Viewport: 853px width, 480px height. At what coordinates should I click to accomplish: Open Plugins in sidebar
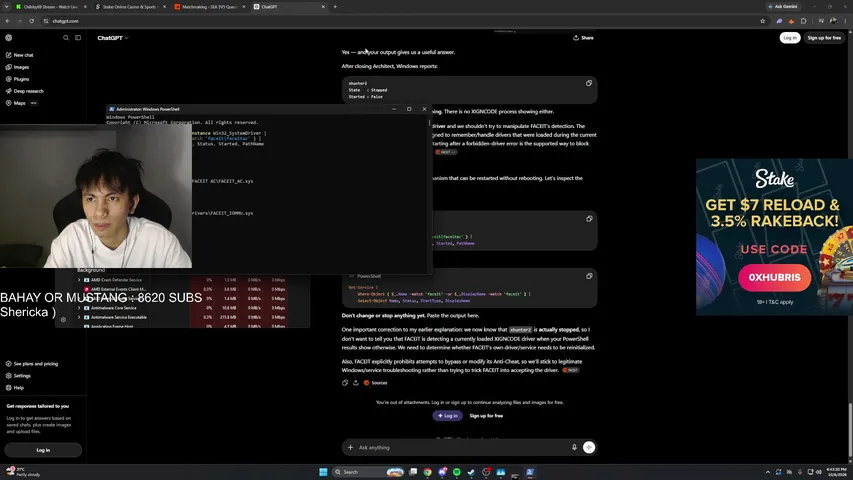[17, 79]
